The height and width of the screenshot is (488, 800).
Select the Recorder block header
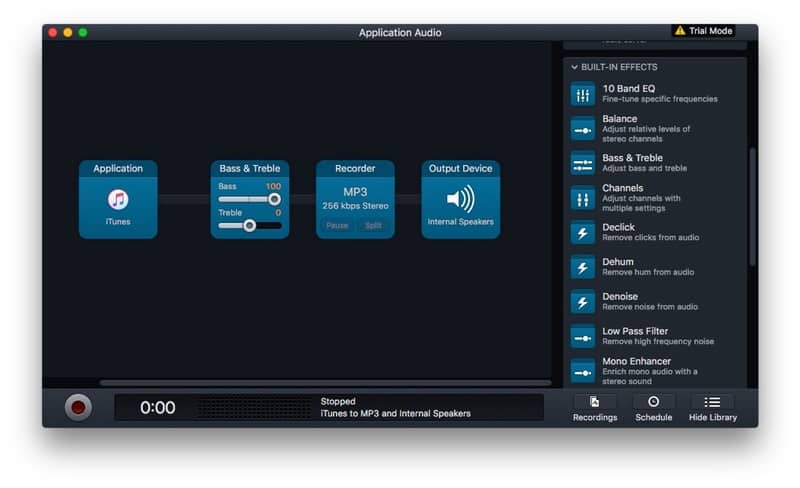355,168
